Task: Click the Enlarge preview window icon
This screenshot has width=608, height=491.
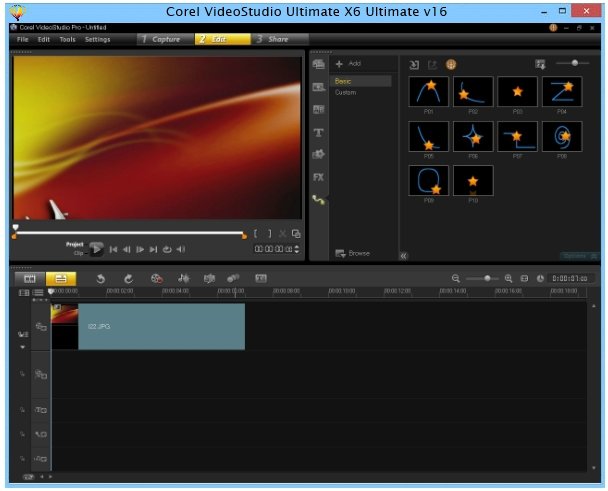Action: (x=296, y=233)
